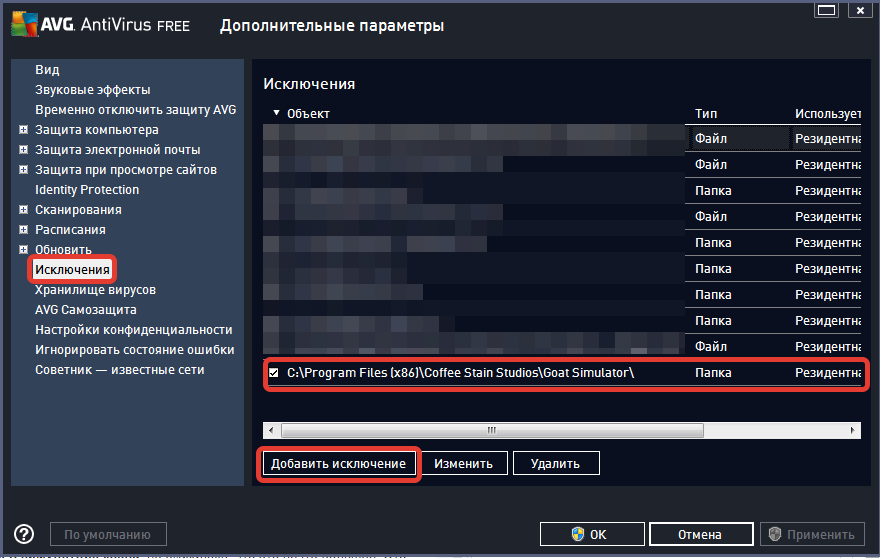Sort the list by Объект column
The height and width of the screenshot is (558, 880).
308,114
